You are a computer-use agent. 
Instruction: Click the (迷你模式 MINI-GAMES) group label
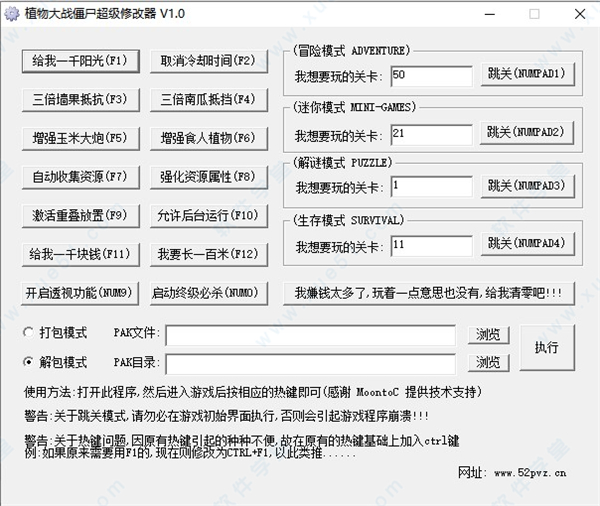pos(354,107)
